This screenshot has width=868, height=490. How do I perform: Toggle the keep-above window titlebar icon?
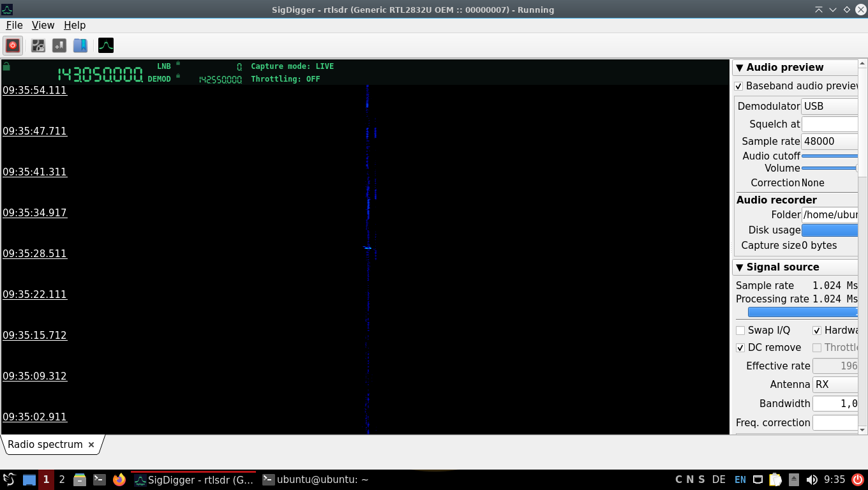coord(819,10)
